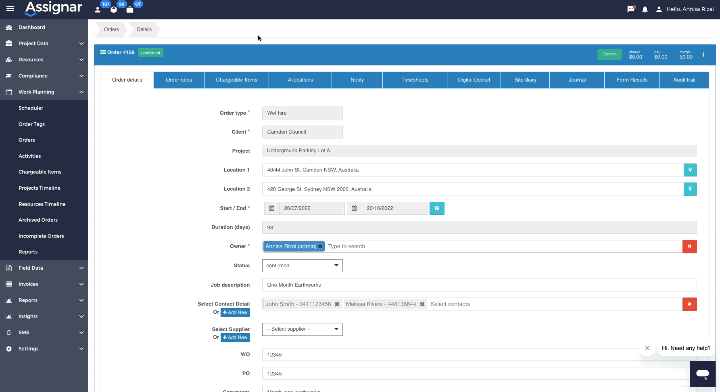Click the Settings gear icon

pyautogui.click(x=9, y=349)
